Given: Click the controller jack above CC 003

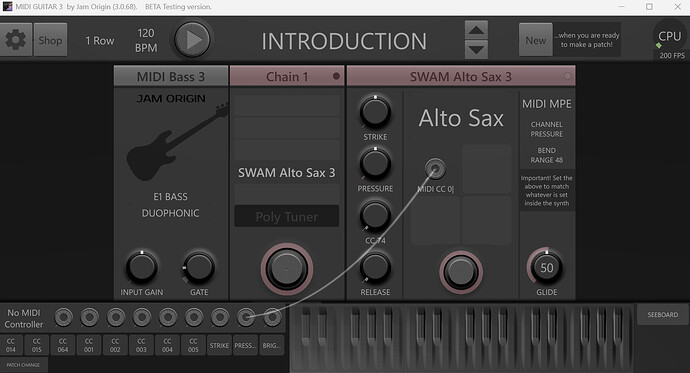Looking at the screenshot, I should [142, 317].
